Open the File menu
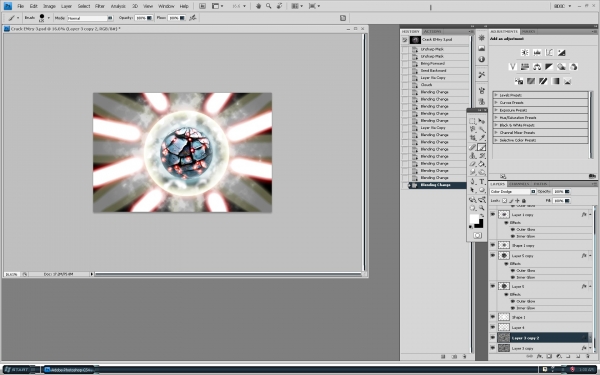This screenshot has width=600, height=375. click(21, 6)
